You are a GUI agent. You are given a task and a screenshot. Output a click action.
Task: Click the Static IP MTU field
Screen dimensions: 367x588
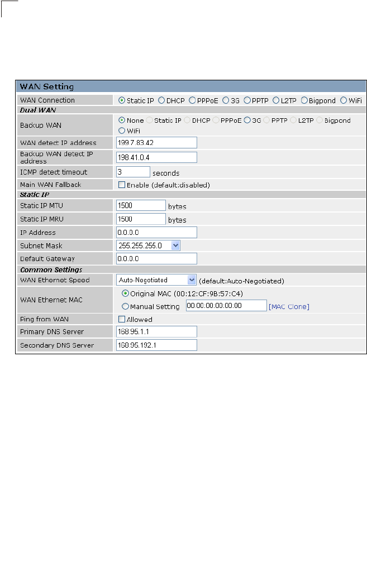coord(141,205)
